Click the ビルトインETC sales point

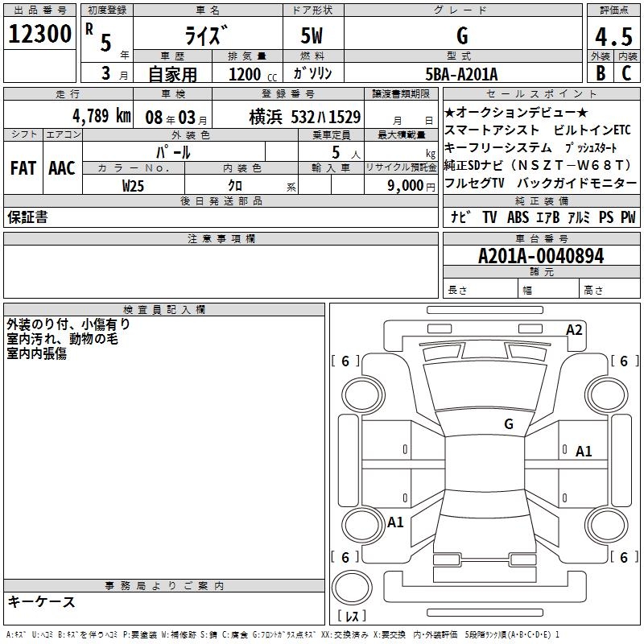(x=592, y=130)
